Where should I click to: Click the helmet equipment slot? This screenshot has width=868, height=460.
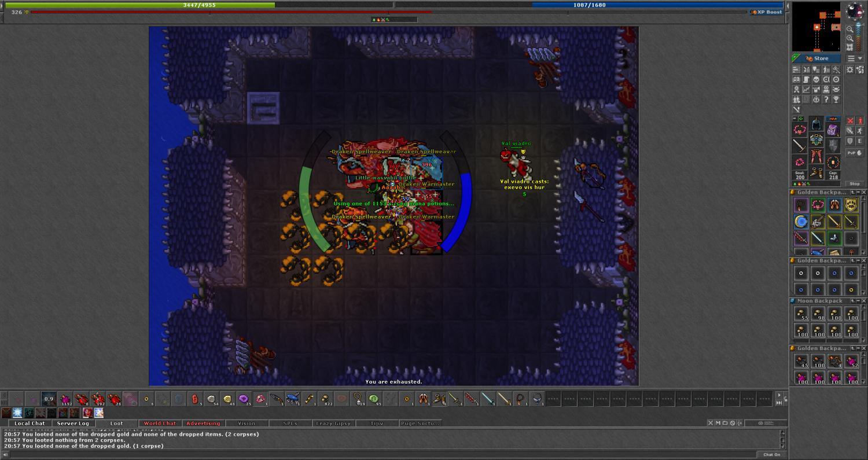pos(816,123)
